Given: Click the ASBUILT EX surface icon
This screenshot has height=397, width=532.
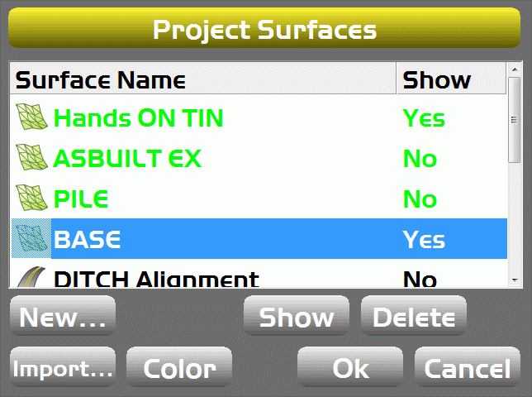Looking at the screenshot, I should pos(32,158).
